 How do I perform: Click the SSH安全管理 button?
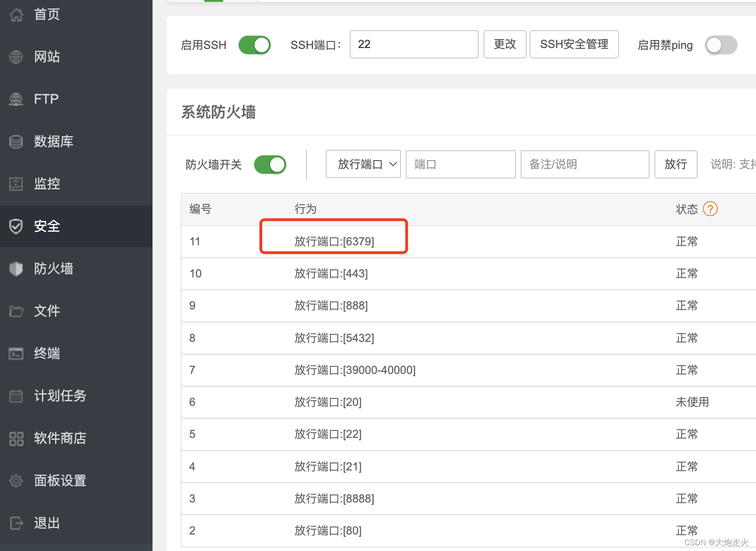[x=574, y=44]
